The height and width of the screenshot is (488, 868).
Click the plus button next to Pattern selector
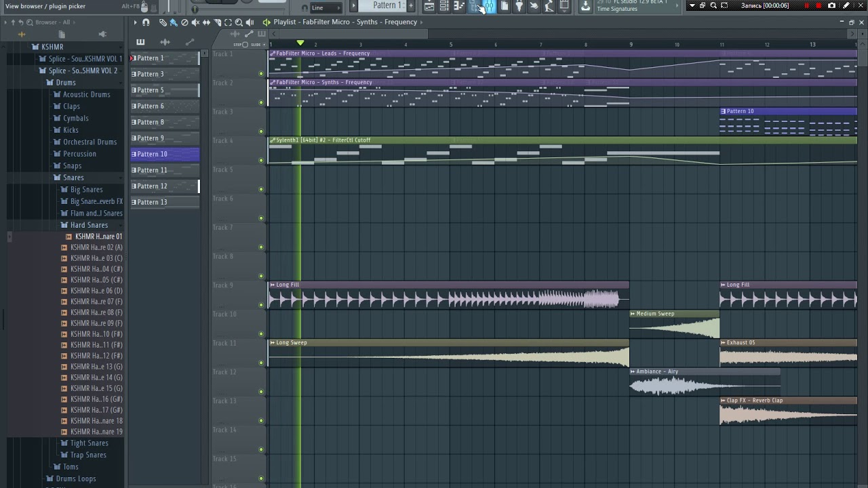(x=410, y=5)
